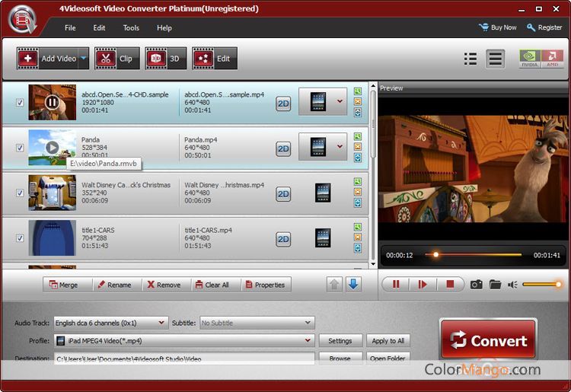
Task: Select the Walt Disney Christmas thumbnail
Action: (x=53, y=193)
